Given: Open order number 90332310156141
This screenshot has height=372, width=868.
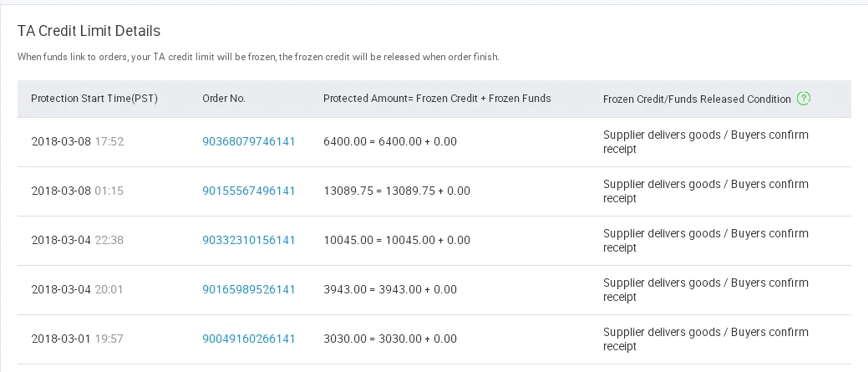Looking at the screenshot, I should [248, 240].
